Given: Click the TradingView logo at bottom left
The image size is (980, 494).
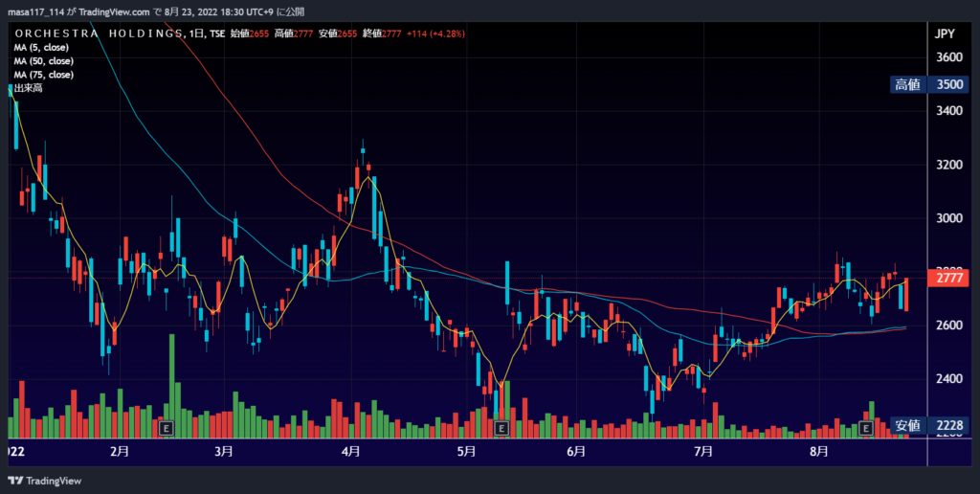Looking at the screenshot, I should (x=44, y=481).
